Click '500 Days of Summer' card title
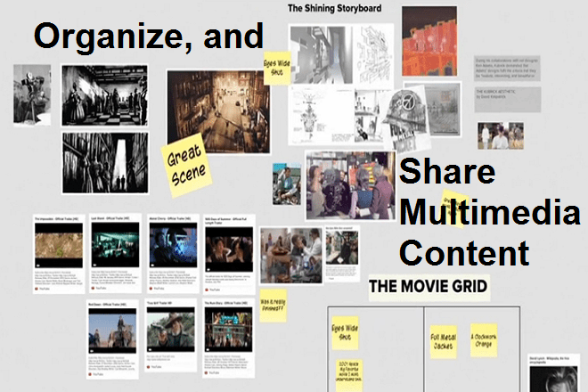588x392 pixels. 226,221
